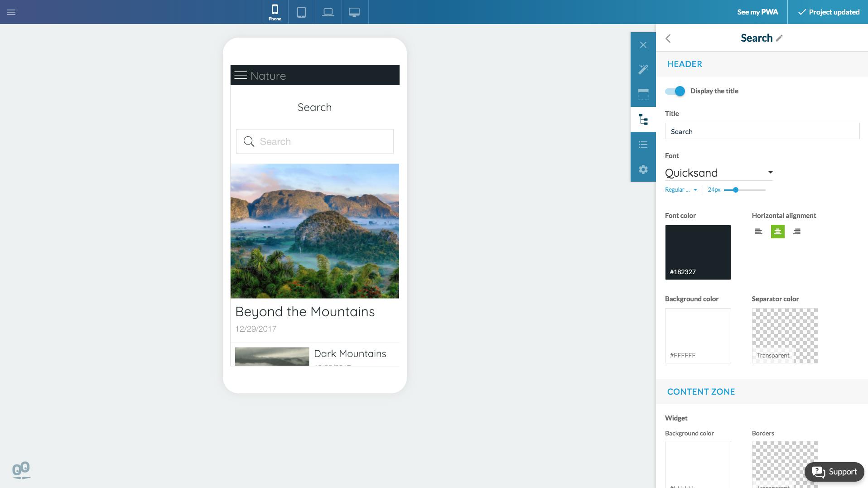Select left horizontal alignment
The width and height of the screenshot is (868, 488).
tap(758, 232)
